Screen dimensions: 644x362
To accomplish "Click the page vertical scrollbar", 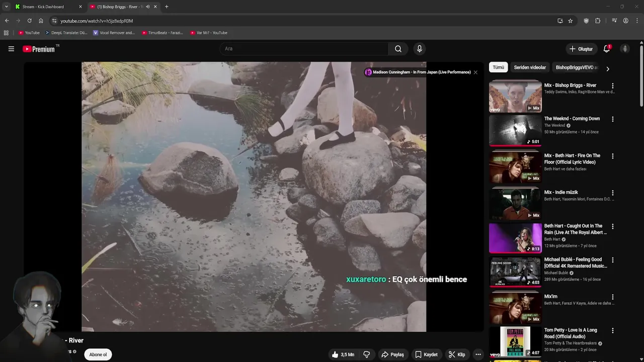I will pos(641,75).
